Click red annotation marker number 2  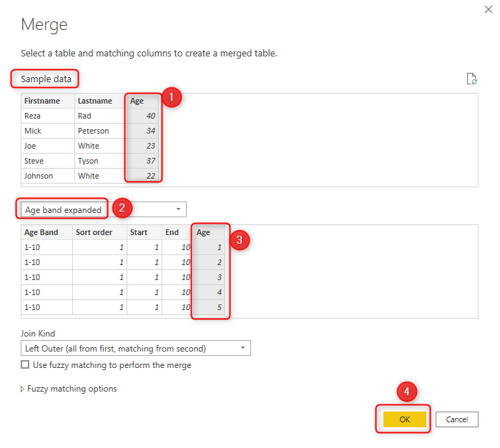pos(121,209)
